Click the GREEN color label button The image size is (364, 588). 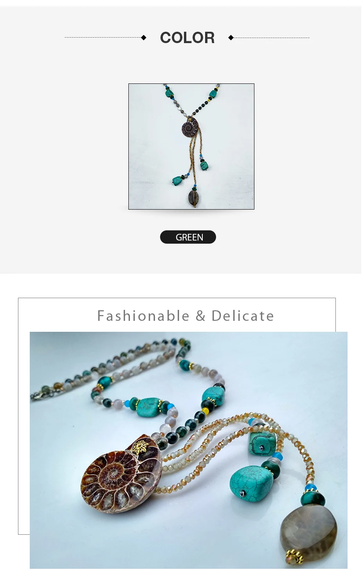(188, 237)
